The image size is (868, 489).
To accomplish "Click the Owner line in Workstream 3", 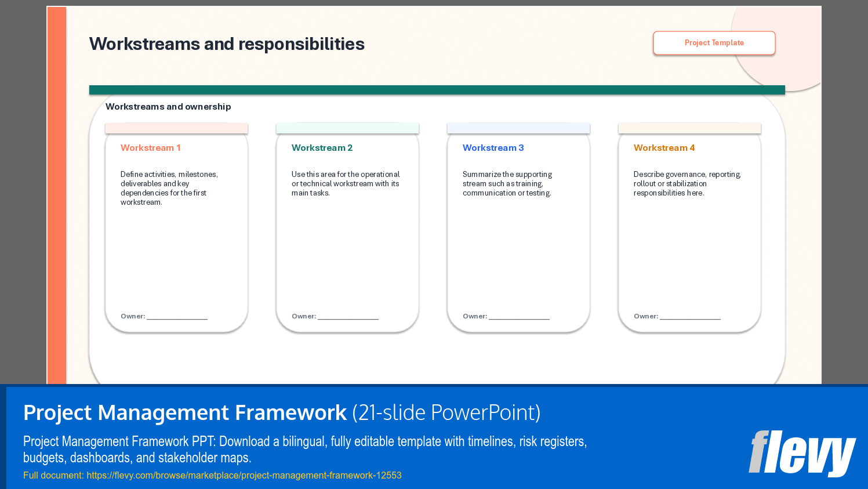I will (506, 316).
